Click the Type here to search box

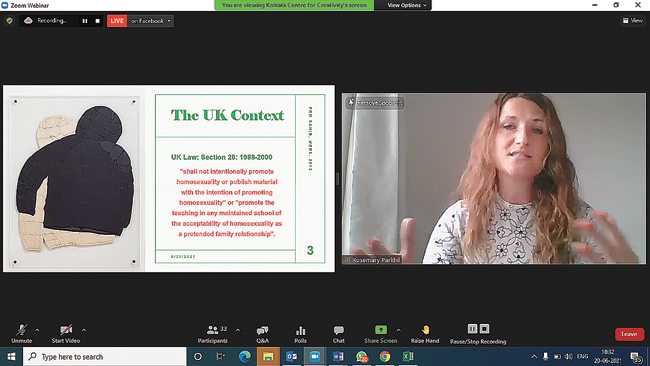click(x=105, y=356)
